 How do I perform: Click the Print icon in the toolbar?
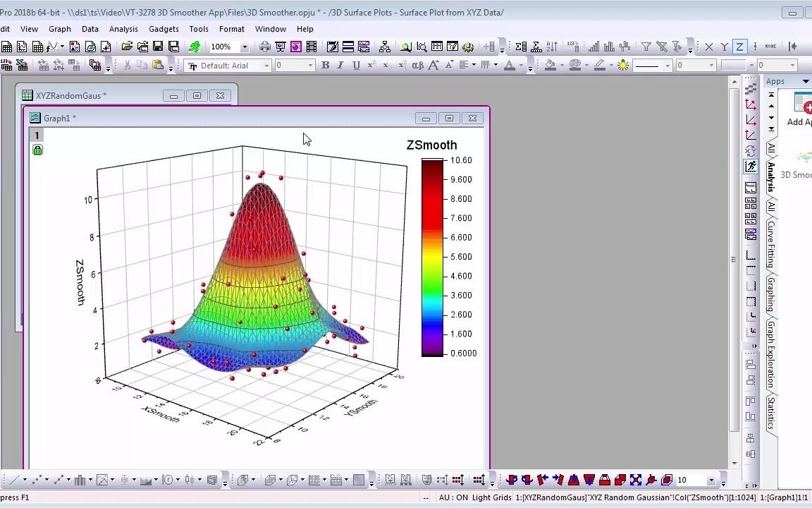265,47
